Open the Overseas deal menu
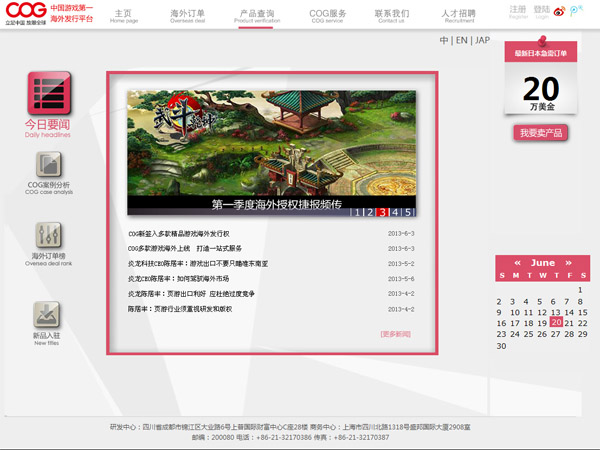 pos(188,16)
